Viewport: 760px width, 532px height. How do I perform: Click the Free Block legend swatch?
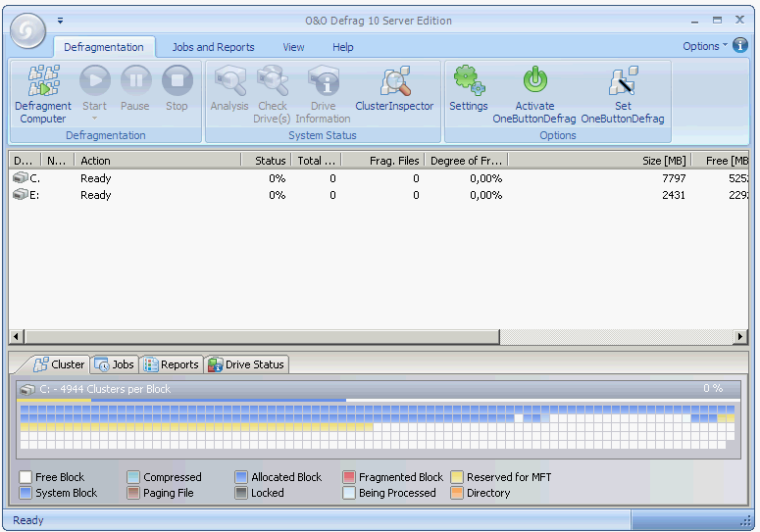click(25, 477)
